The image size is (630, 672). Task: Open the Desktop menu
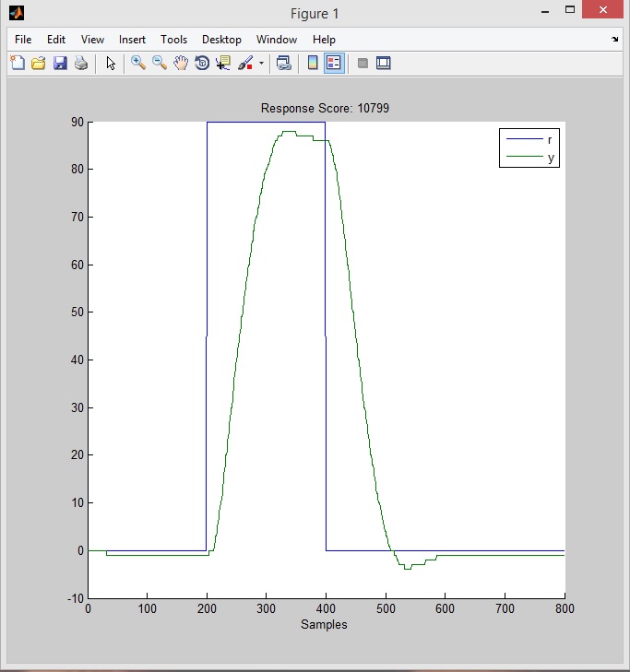(x=221, y=40)
